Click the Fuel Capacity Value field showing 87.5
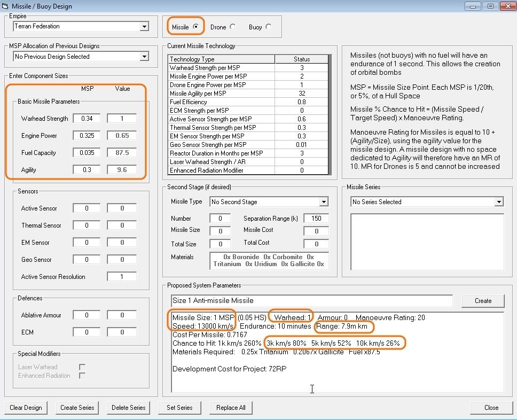 [x=122, y=153]
